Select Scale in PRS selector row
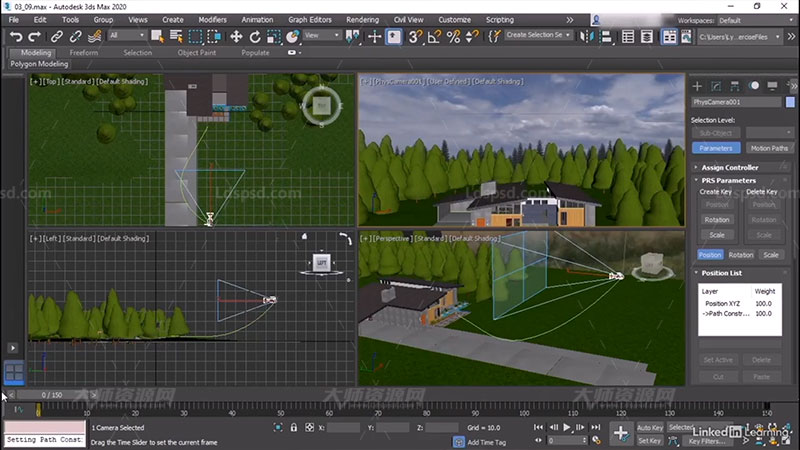Viewport: 800px width, 450px height. coord(770,255)
